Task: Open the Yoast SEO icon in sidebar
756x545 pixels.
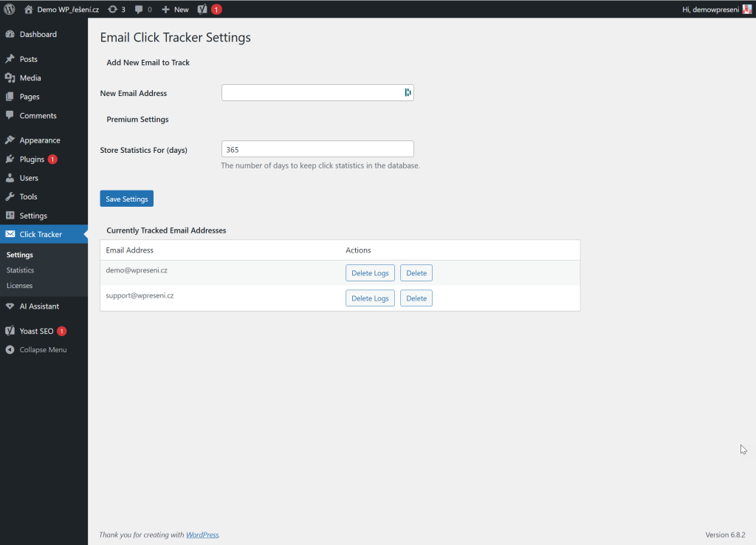Action: coord(11,331)
